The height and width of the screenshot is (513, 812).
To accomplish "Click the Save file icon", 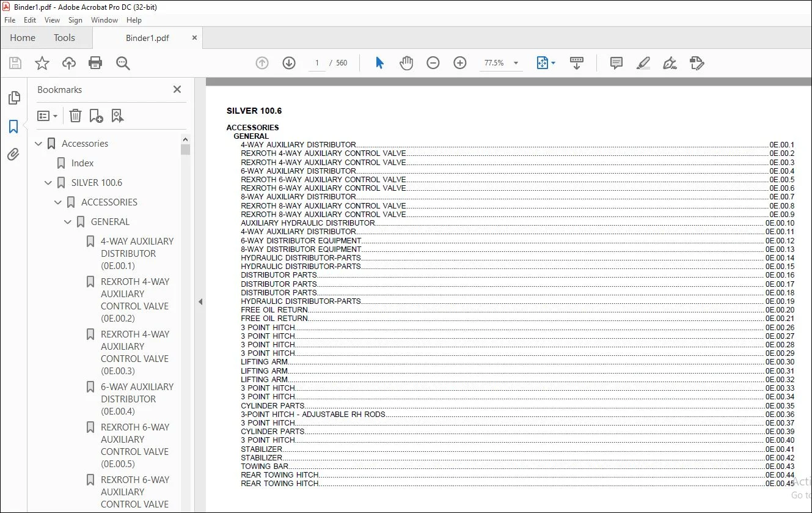I will [15, 63].
